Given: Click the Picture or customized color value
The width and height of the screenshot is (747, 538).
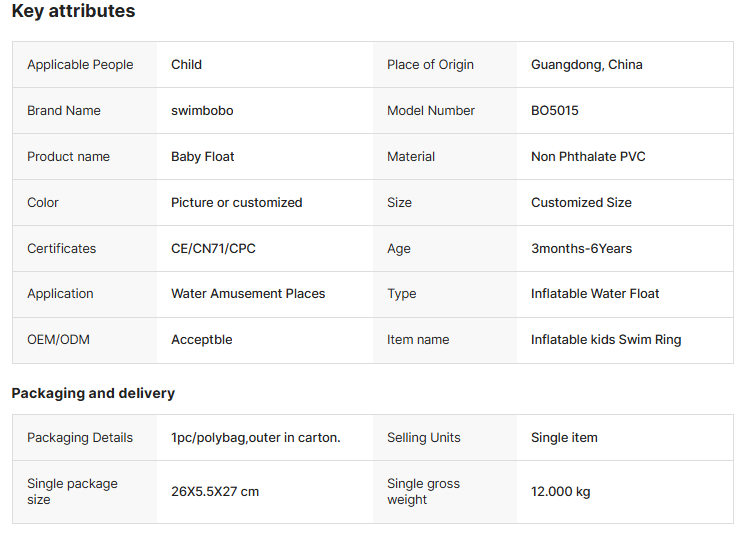Looking at the screenshot, I should tap(236, 203).
